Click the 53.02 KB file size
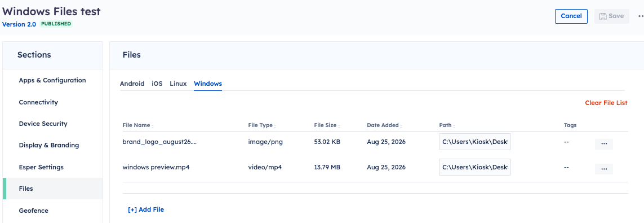This screenshot has width=644, height=223. coord(327,142)
